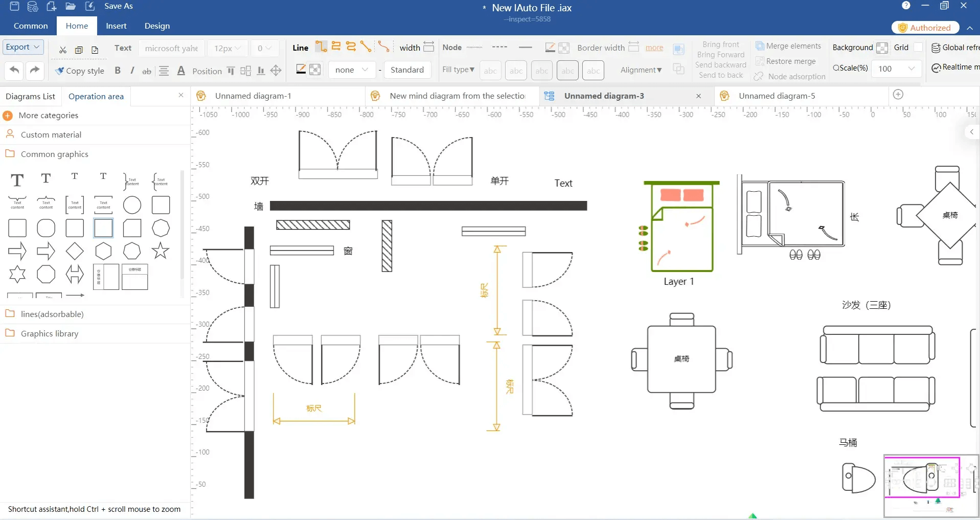Open the font family dropdown microsoft yahei
Screen dimensions: 980x520
[x=171, y=48]
